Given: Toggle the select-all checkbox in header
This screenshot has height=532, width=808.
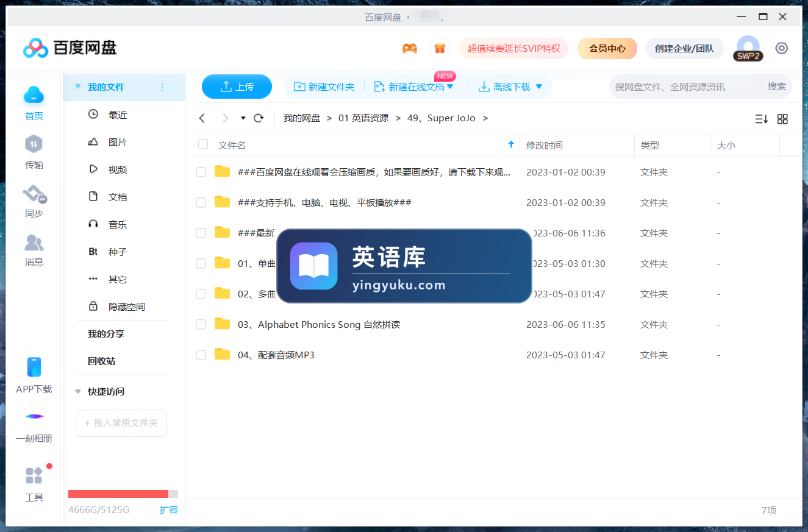Looking at the screenshot, I should point(203,144).
